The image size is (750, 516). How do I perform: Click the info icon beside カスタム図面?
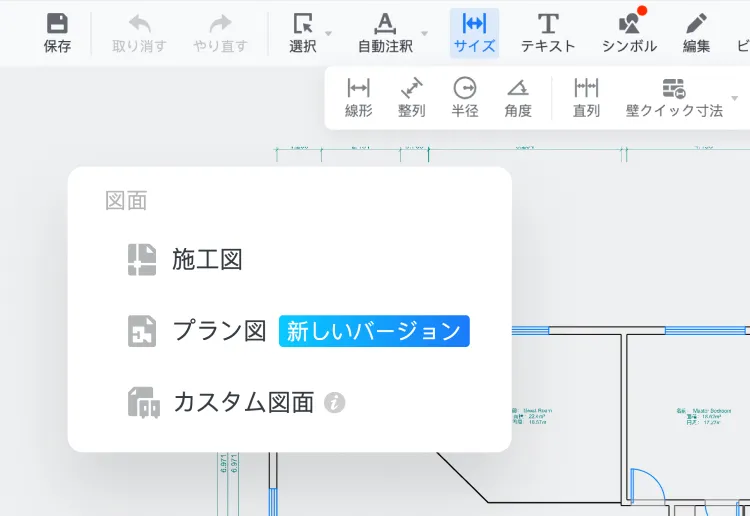(x=336, y=403)
